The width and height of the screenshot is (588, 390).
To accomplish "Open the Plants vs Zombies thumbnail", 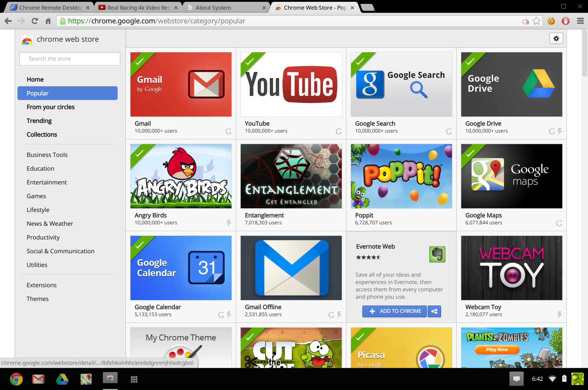I will [x=512, y=348].
